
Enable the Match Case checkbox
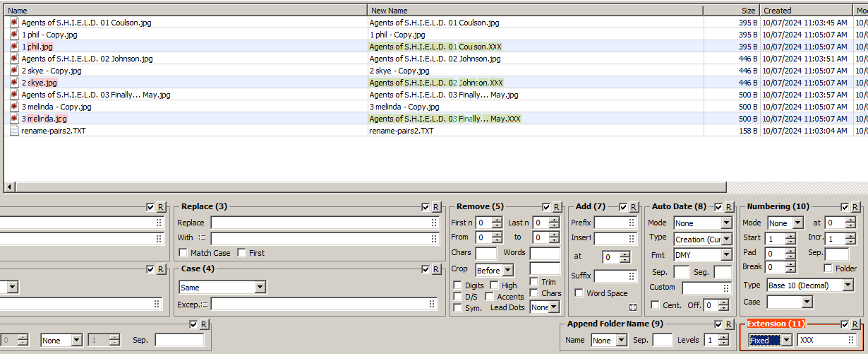[x=183, y=253]
